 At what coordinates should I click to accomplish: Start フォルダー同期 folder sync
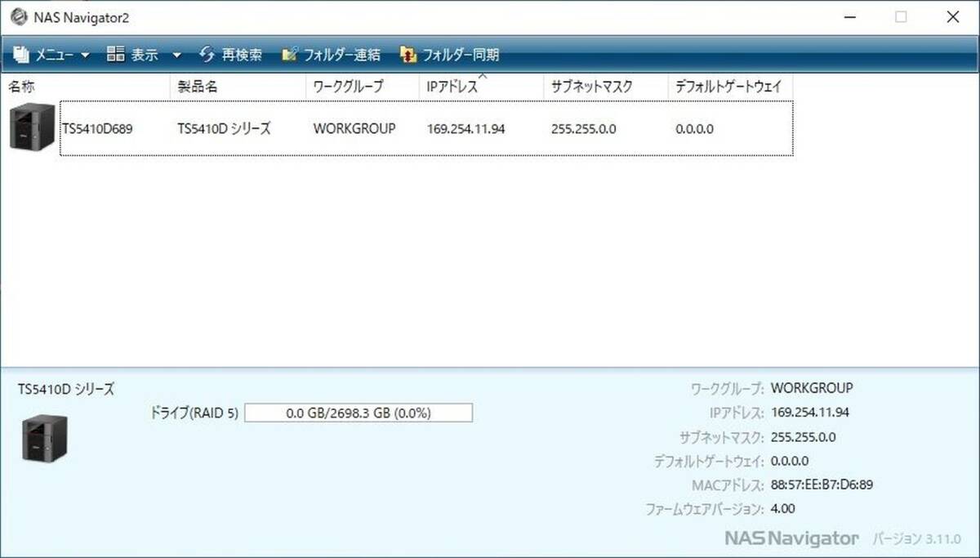[449, 55]
